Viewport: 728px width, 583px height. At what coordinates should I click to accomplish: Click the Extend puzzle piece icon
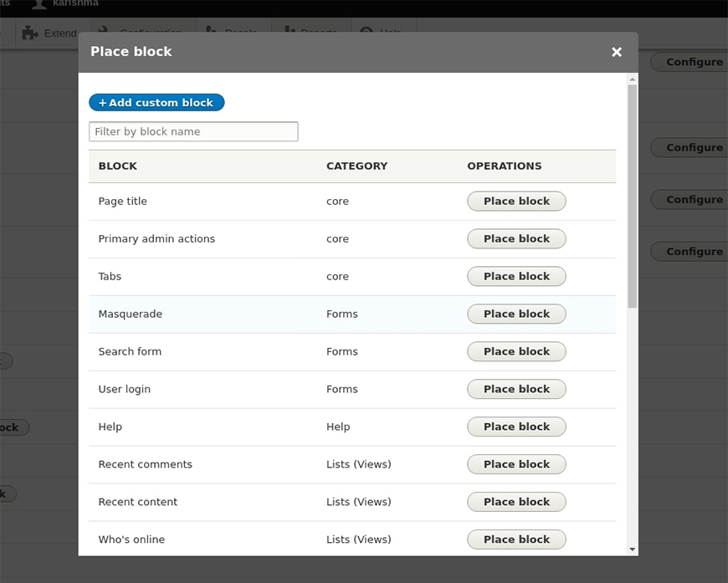pyautogui.click(x=30, y=33)
